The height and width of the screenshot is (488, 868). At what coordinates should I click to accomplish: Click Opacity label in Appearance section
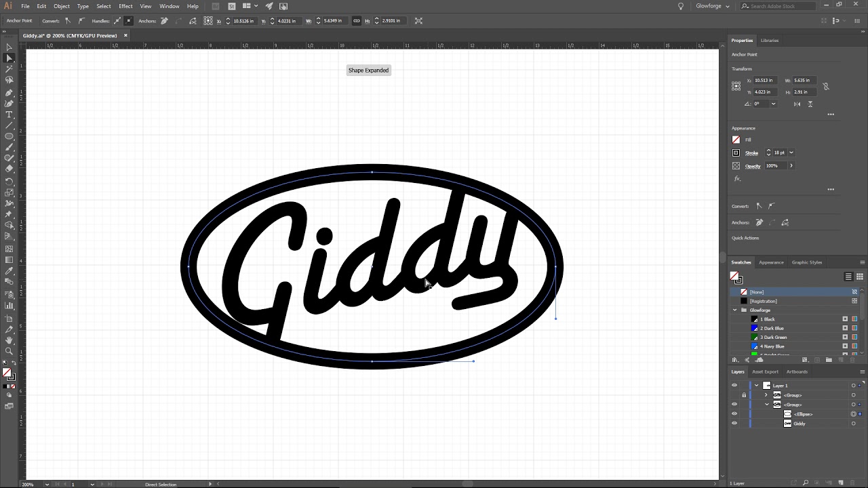(753, 166)
